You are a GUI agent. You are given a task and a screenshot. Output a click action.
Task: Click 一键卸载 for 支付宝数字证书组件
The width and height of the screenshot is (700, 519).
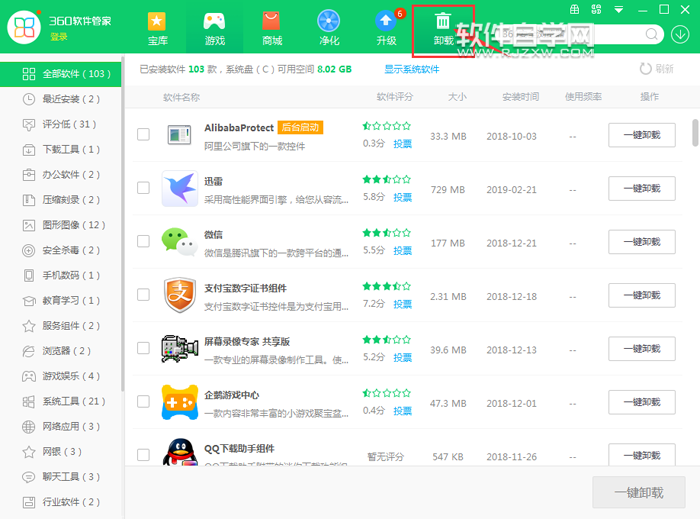642,295
